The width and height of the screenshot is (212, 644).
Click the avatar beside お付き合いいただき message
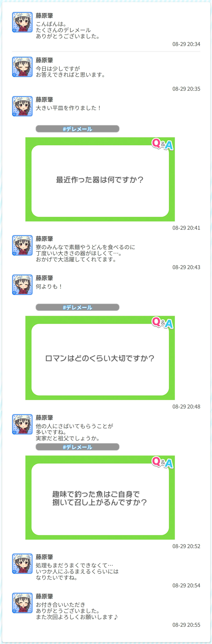[22, 603]
